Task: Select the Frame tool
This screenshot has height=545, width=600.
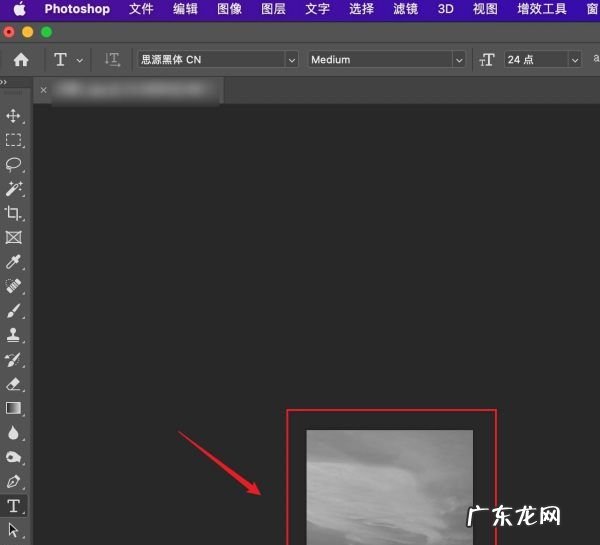Action: (x=13, y=237)
